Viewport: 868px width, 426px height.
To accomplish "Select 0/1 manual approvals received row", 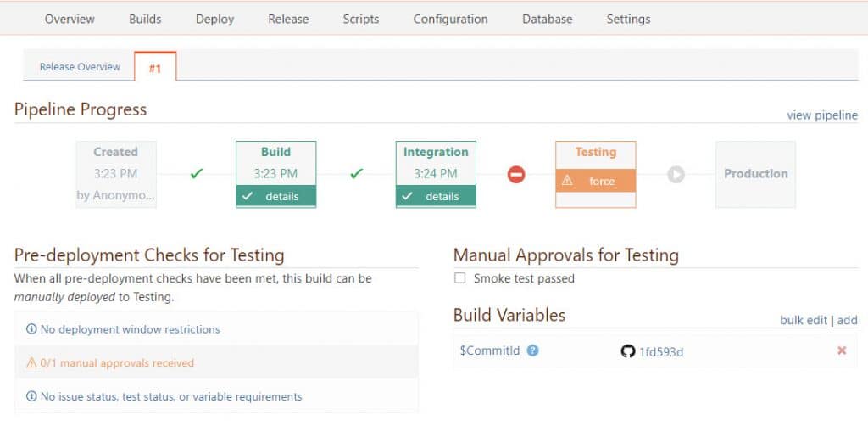I will click(216, 362).
